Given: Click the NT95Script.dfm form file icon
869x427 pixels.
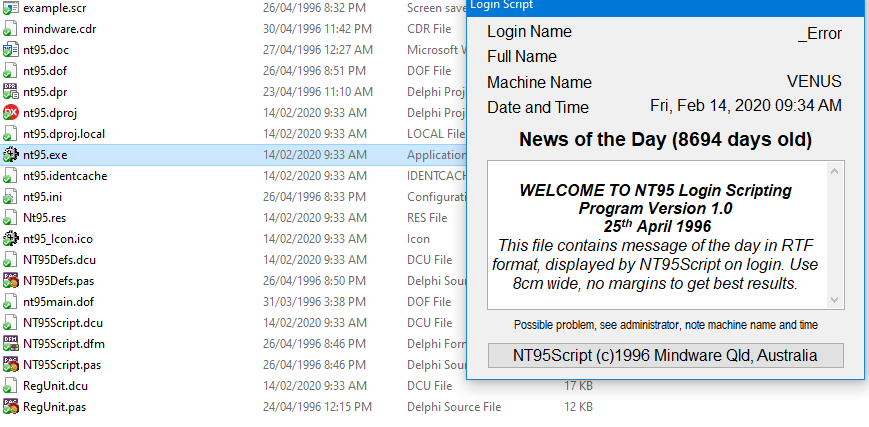Looking at the screenshot, I should tap(11, 344).
